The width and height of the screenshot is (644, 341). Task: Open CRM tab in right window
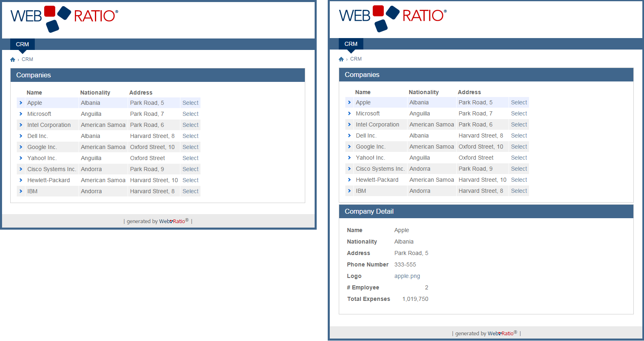[351, 44]
